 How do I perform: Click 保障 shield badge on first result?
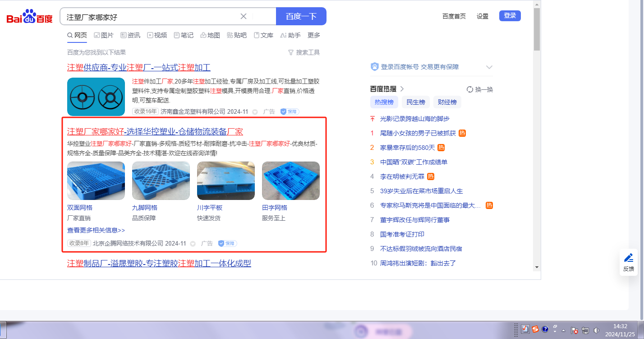point(290,111)
